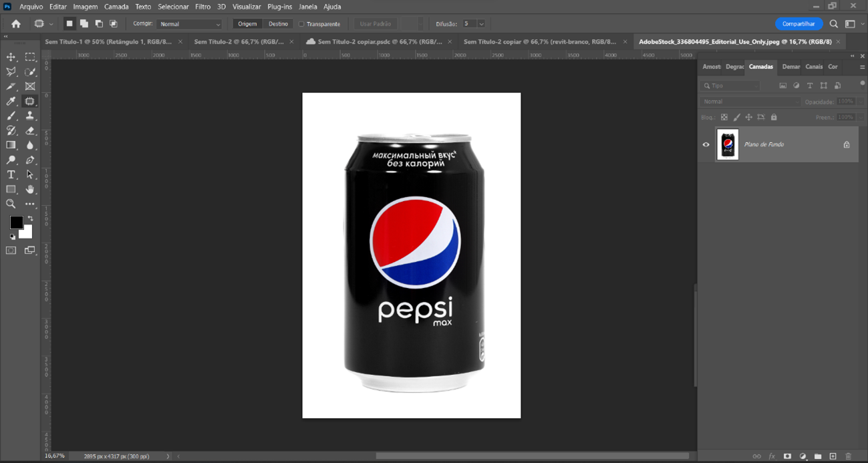This screenshot has width=868, height=463.
Task: Select the Patch tool in toolbox
Action: (30, 102)
